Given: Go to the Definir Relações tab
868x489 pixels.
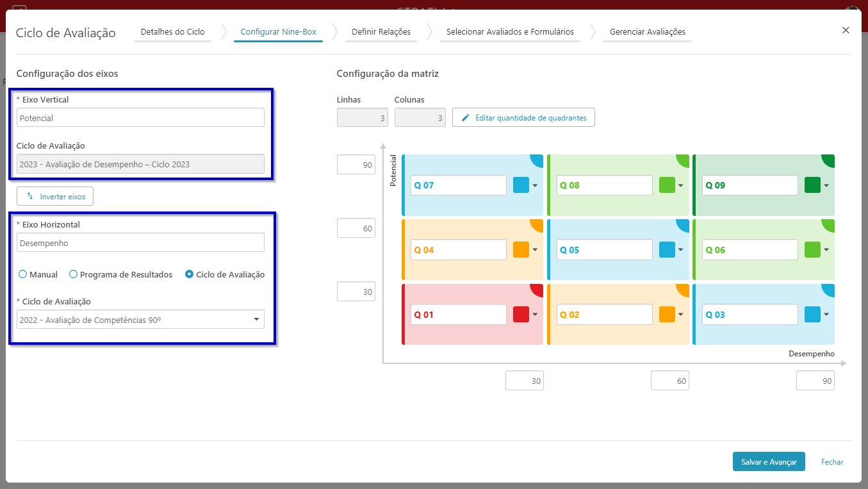Looking at the screenshot, I should tap(381, 32).
